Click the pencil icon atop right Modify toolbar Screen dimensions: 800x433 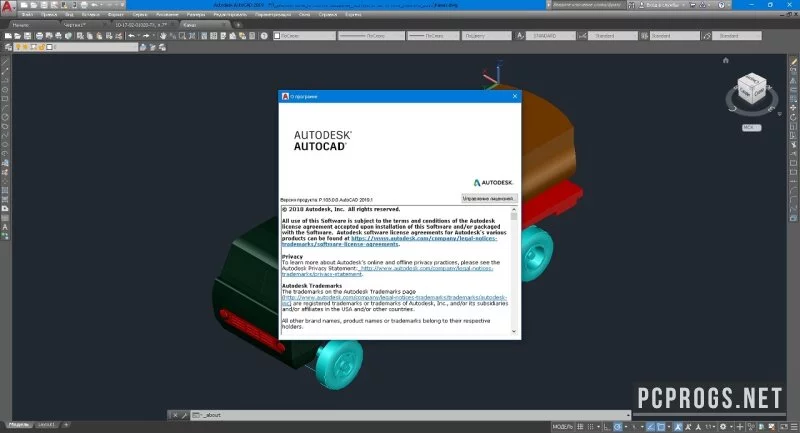(794, 62)
